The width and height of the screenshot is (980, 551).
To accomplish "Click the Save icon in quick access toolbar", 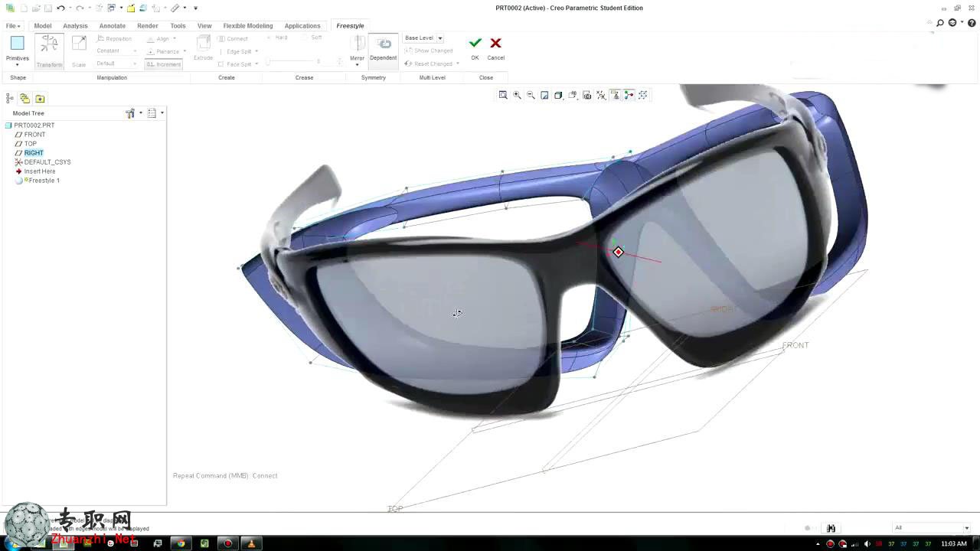I will [47, 8].
